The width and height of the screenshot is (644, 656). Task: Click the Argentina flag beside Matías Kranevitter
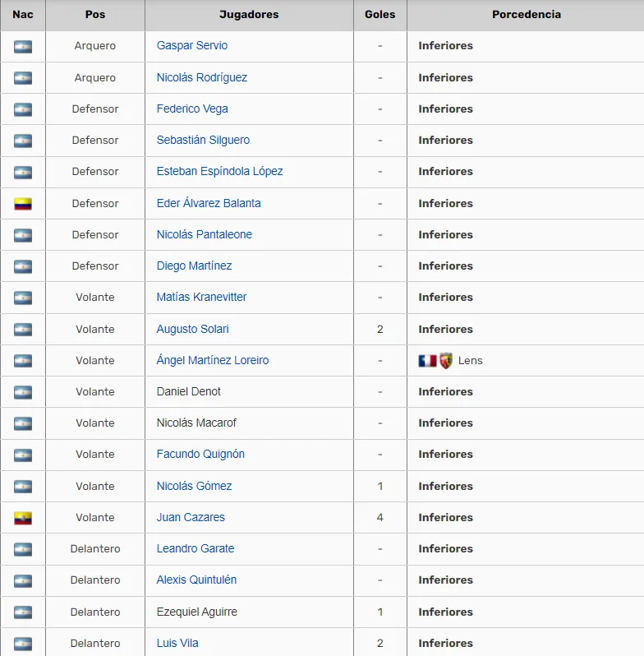23,298
